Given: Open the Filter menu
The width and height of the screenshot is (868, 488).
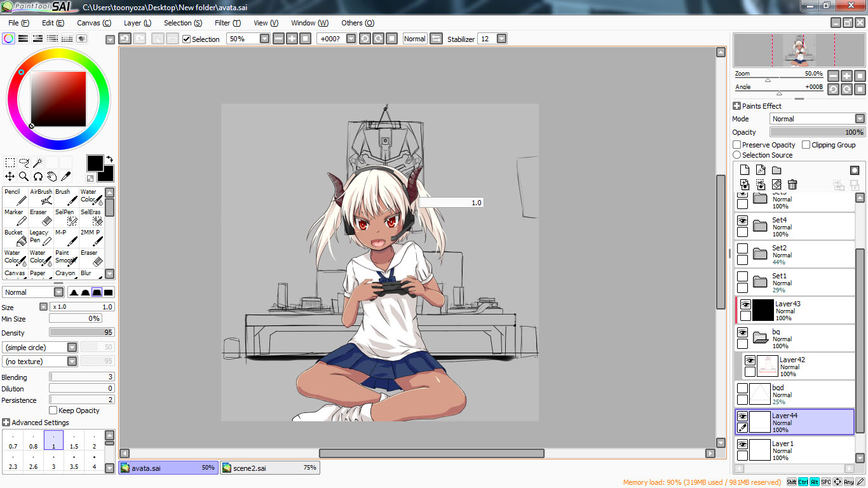Looking at the screenshot, I should [x=227, y=23].
